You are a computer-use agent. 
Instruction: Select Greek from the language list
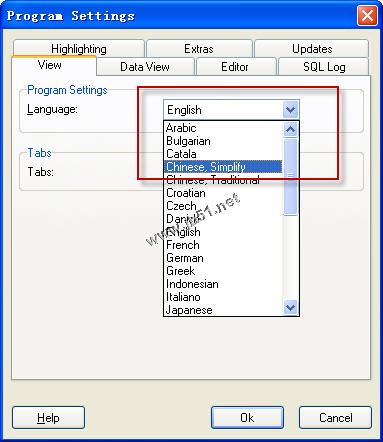pyautogui.click(x=223, y=271)
